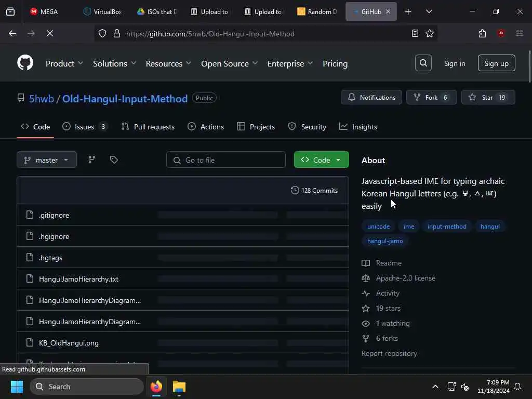The height and width of the screenshot is (399, 532).
Task: Open the Apache-2.0 license link
Action: [405, 278]
